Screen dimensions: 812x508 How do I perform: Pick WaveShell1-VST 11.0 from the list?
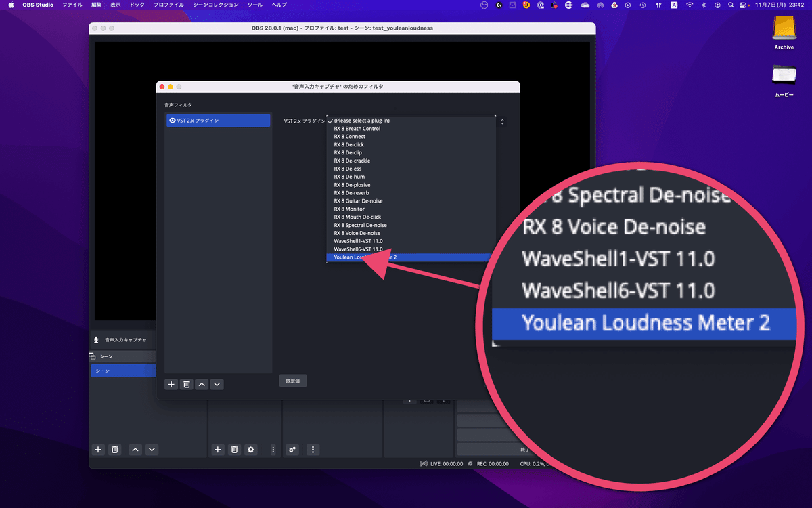(x=411, y=241)
